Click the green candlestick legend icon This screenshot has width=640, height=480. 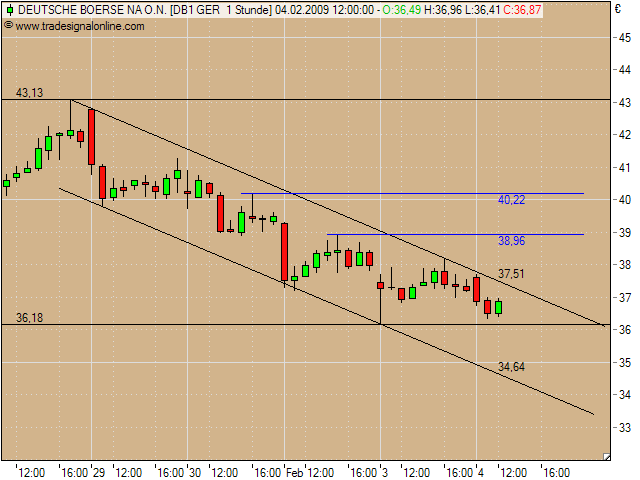(10, 10)
